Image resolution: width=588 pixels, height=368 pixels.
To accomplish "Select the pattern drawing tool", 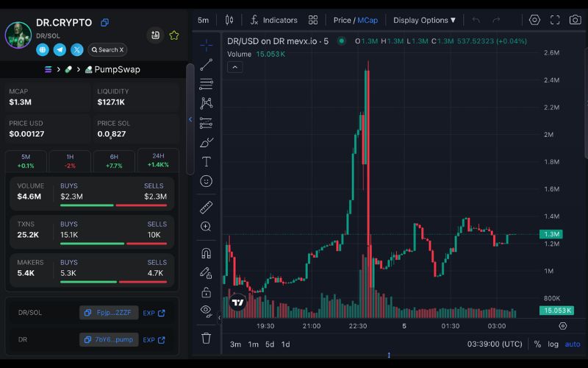I will click(207, 103).
